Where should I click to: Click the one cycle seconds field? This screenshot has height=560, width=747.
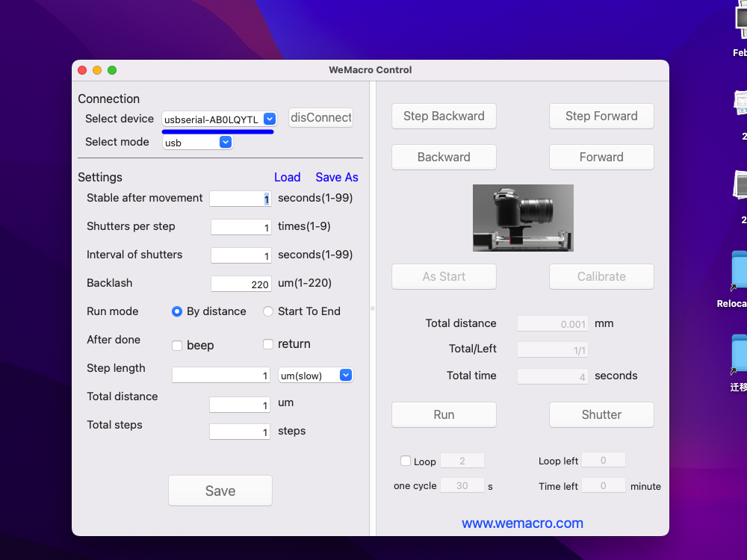tap(462, 485)
